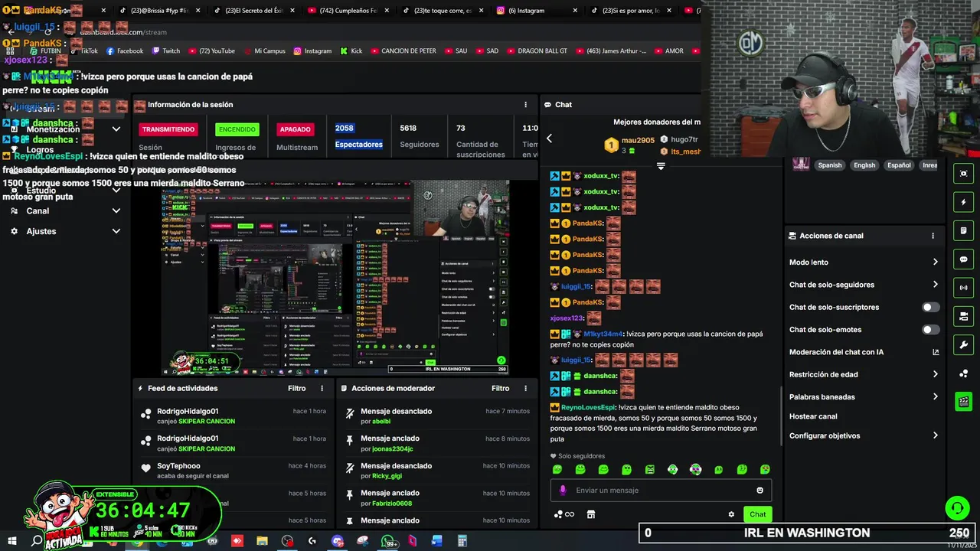Click Hostear canal
Viewport: 980px width, 551px height.
tap(813, 417)
